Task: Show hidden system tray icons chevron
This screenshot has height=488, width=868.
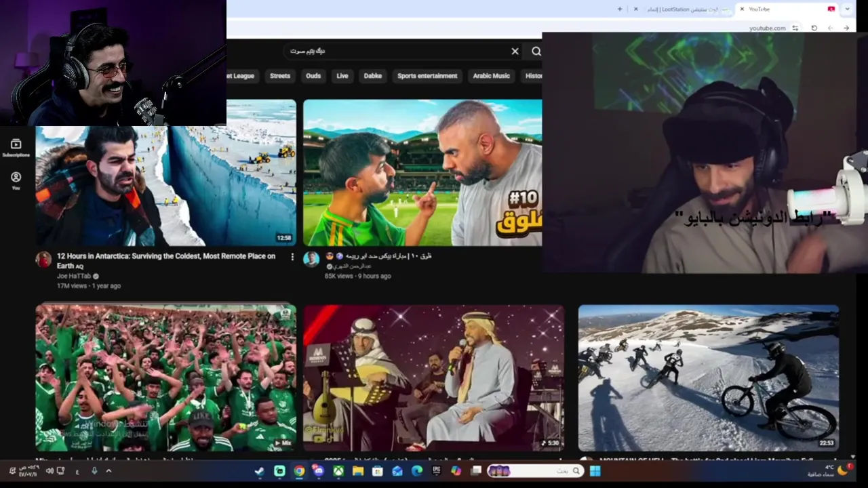Action: tap(108, 470)
